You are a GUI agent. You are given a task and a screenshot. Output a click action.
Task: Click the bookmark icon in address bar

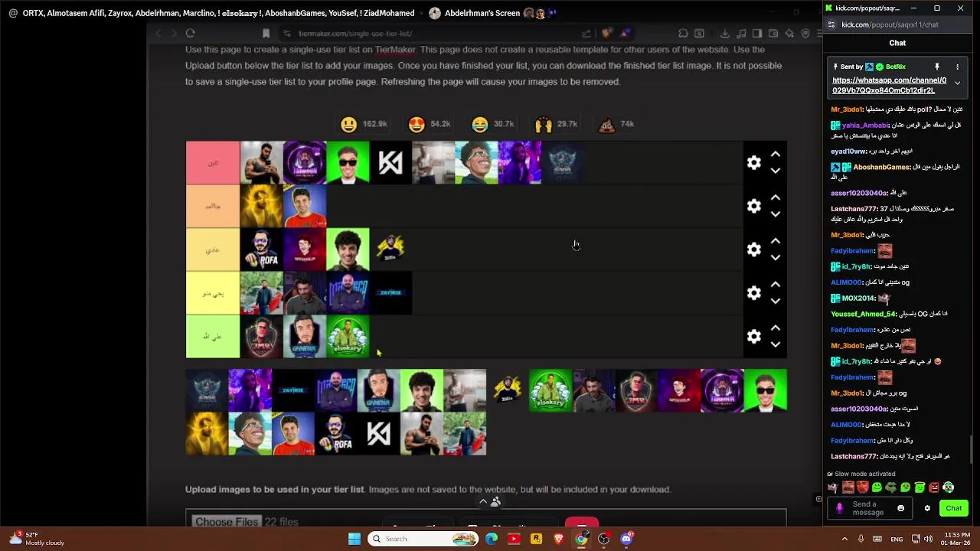pos(266,33)
